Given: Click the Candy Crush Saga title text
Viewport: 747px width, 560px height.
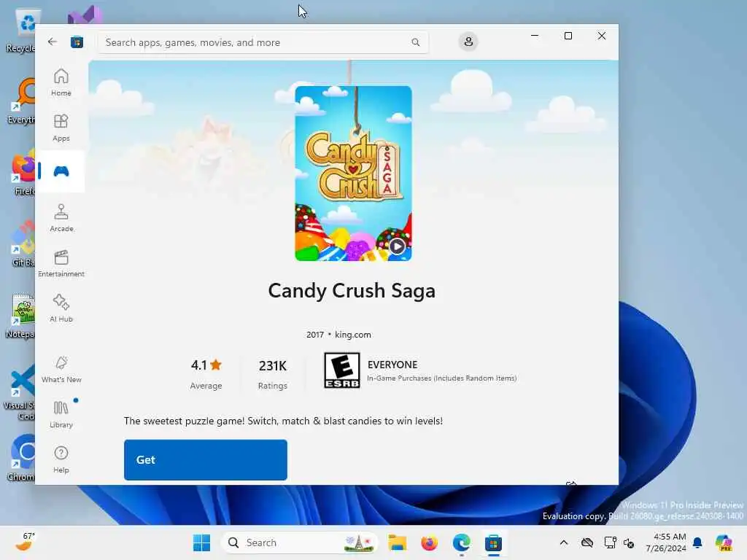Looking at the screenshot, I should [352, 291].
